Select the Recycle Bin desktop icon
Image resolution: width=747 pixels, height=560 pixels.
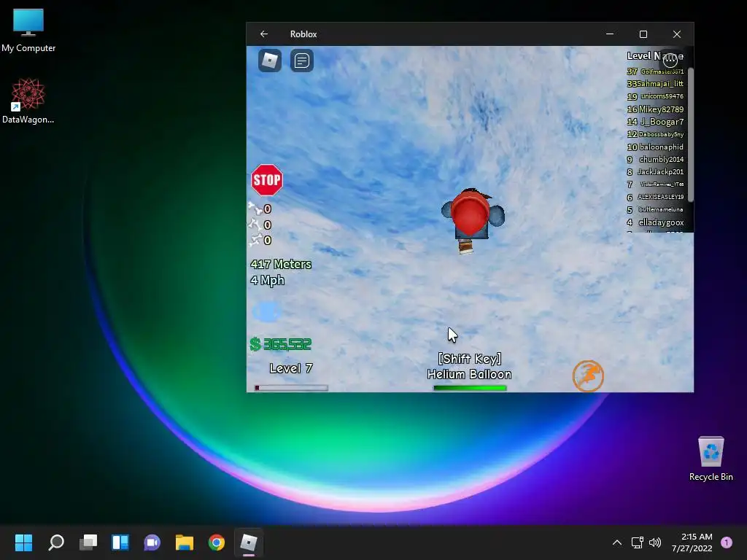coord(711,459)
